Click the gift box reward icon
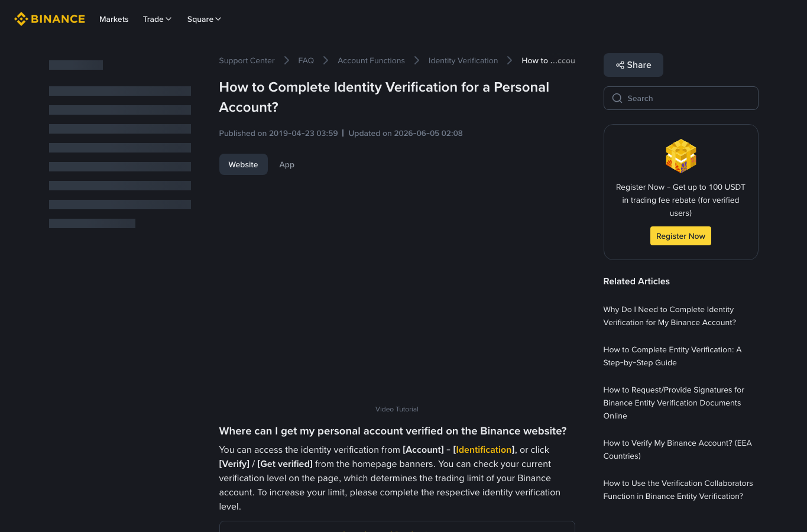Screen dimensions: 807x532 (681, 156)
